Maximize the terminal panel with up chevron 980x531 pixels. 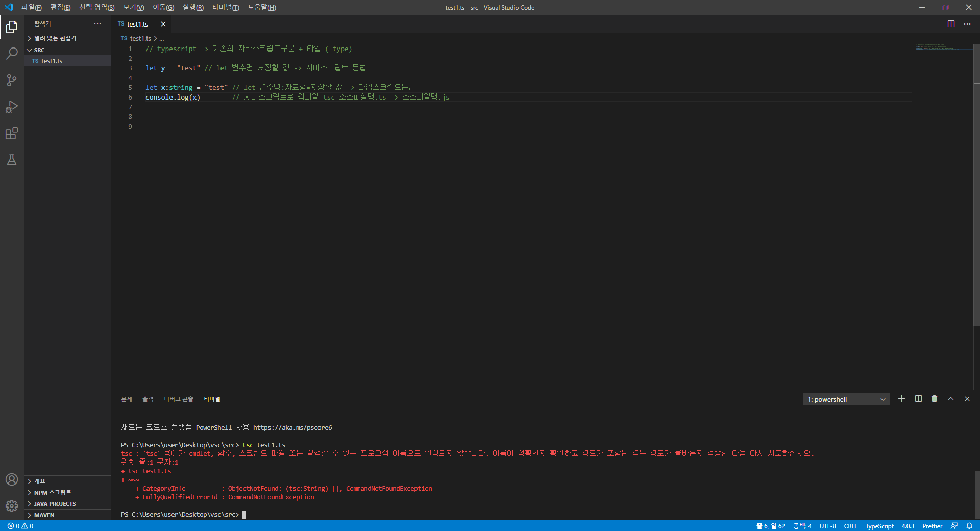point(951,399)
